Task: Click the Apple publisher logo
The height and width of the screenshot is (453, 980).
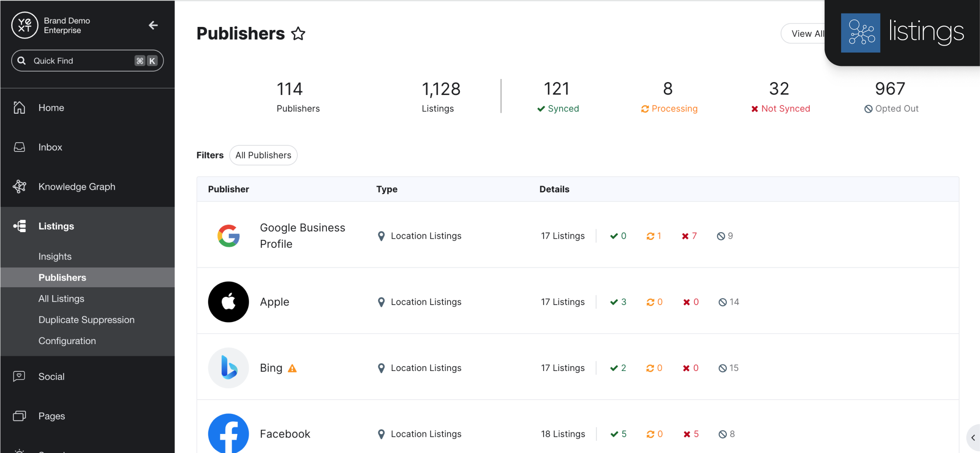Action: pos(228,302)
